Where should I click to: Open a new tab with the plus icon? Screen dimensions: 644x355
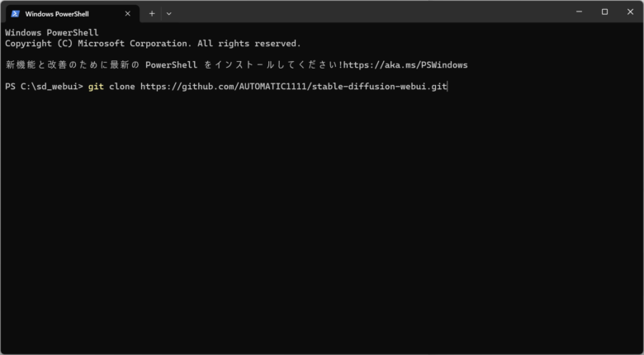pos(152,13)
